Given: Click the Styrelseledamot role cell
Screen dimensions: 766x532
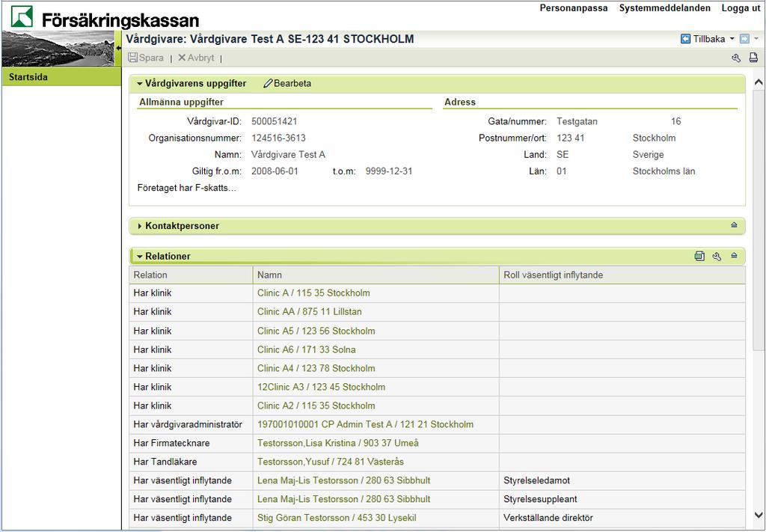Looking at the screenshot, I should click(622, 480).
